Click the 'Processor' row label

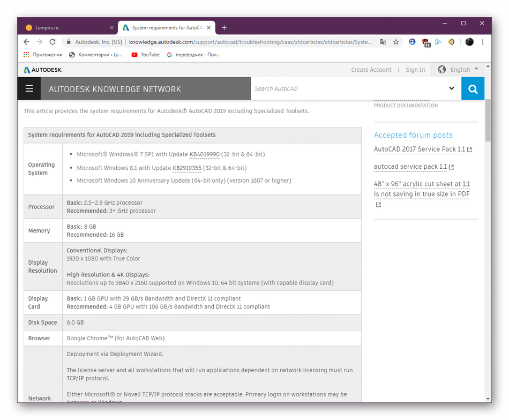(x=41, y=207)
